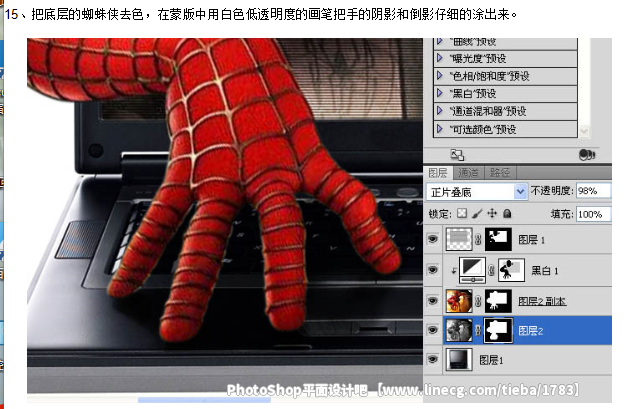Click layer name 图层2
635x409 pixels.
pyautogui.click(x=531, y=331)
